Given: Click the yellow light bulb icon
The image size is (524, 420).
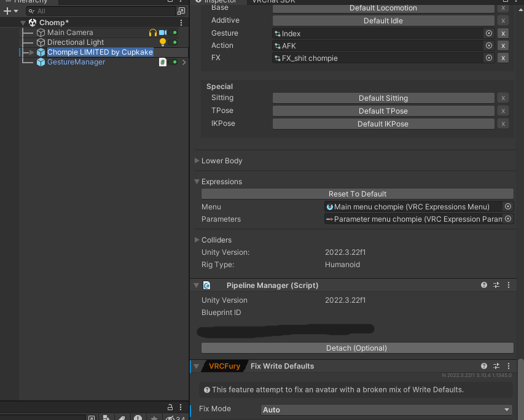Looking at the screenshot, I should [x=163, y=42].
